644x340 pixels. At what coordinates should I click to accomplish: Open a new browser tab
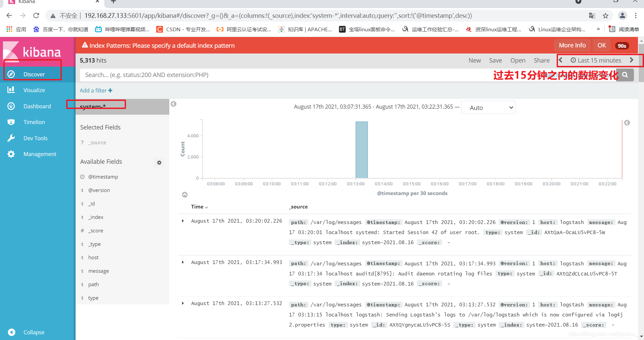tap(114, 2)
